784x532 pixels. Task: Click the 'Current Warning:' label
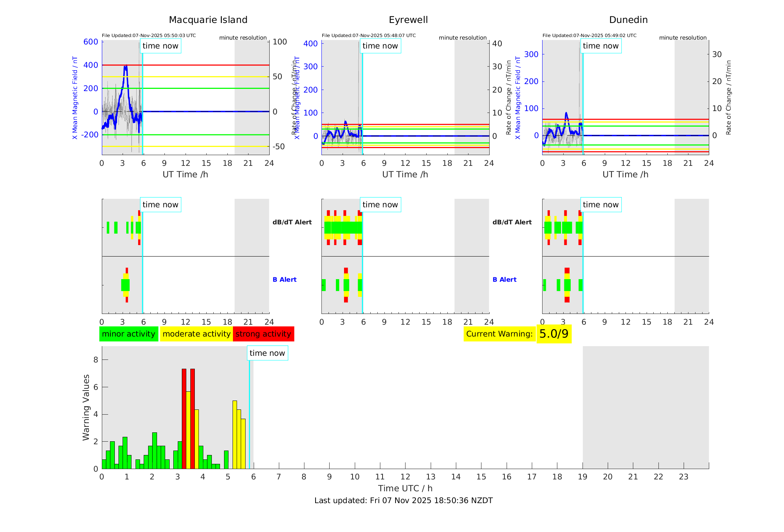click(x=499, y=334)
